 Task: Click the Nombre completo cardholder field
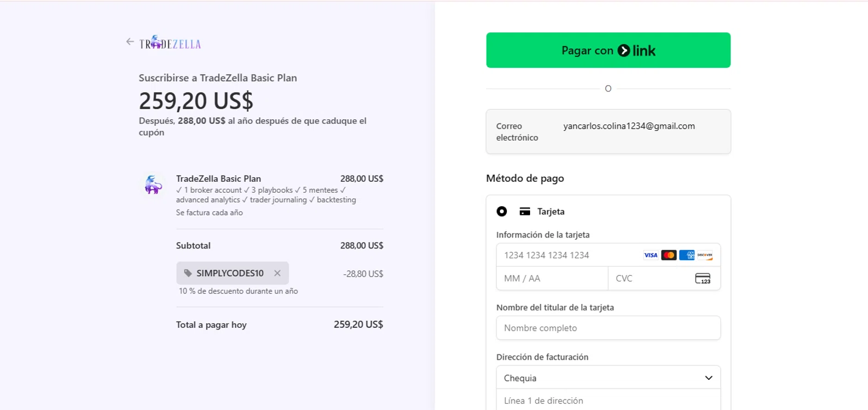(x=608, y=328)
